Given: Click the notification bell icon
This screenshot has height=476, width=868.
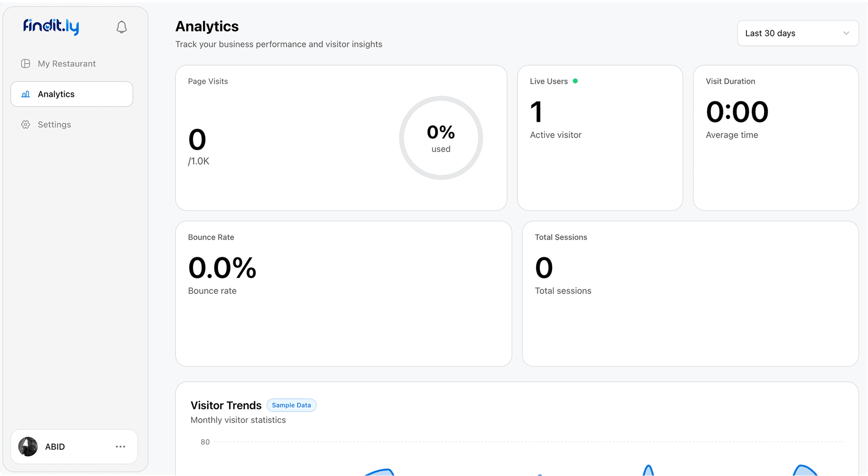Looking at the screenshot, I should click(x=122, y=27).
